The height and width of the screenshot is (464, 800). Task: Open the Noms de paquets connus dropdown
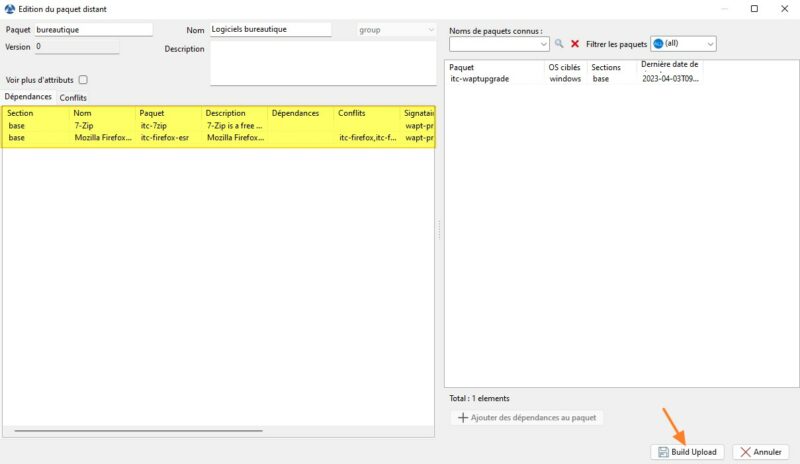tap(544, 44)
